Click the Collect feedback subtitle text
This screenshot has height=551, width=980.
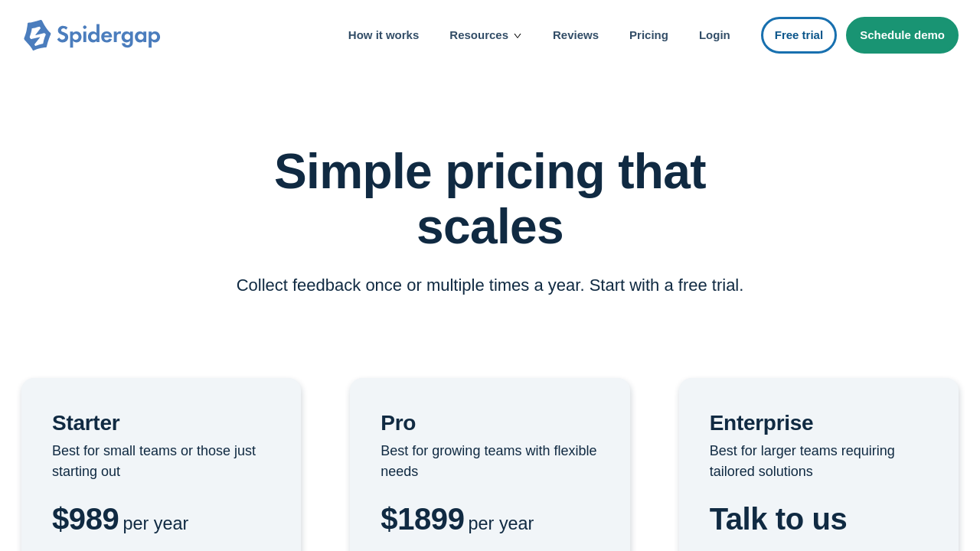tap(490, 285)
